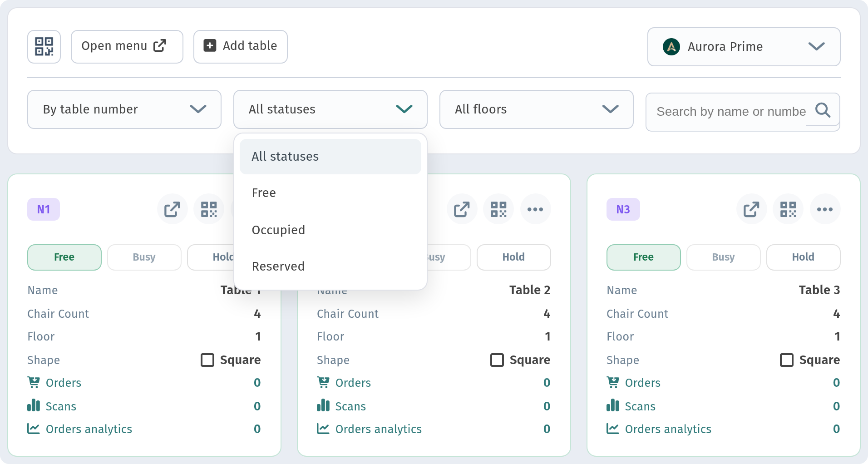Select the Reserved status option
This screenshot has height=464, width=868.
point(330,267)
